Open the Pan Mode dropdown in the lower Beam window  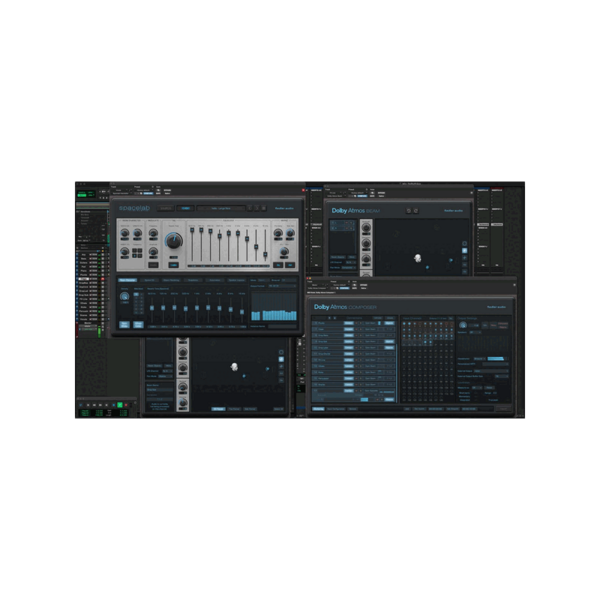pyautogui.click(x=165, y=376)
